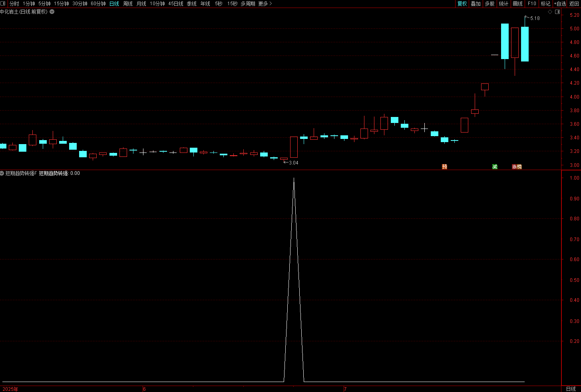Click the 0.50 indicator axis label
581x392 pixels.
[x=574, y=280]
